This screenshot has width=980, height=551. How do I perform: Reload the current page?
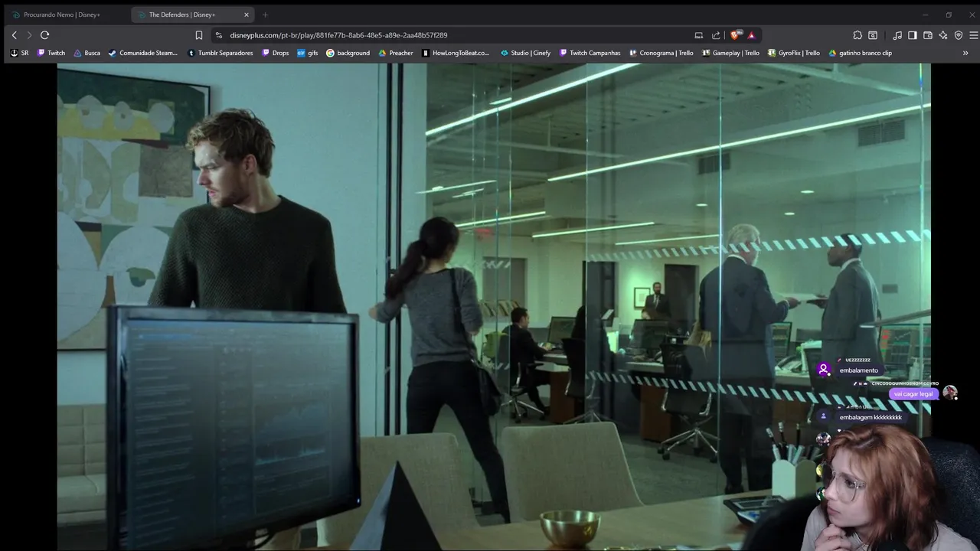tap(44, 35)
